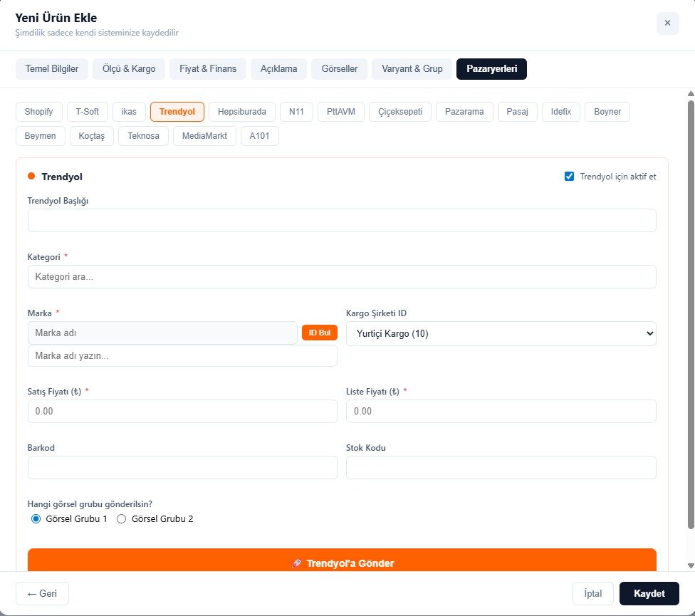Click the Satış Fiyatı price field
This screenshot has width=695, height=616.
click(182, 411)
